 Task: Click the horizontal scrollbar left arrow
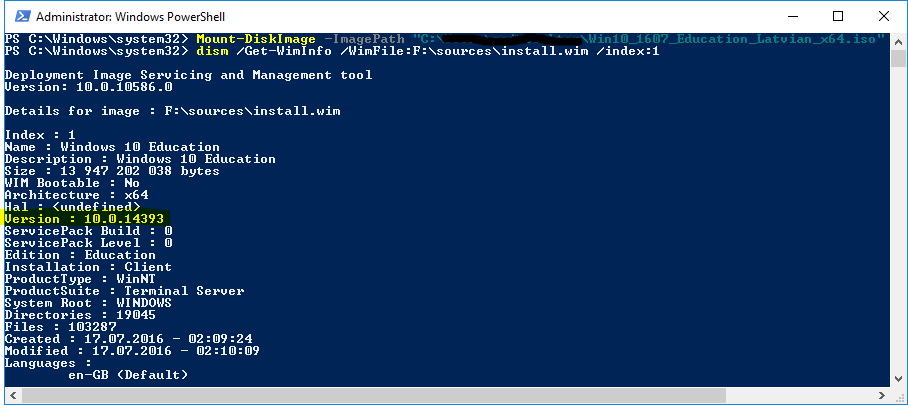(x=10, y=394)
